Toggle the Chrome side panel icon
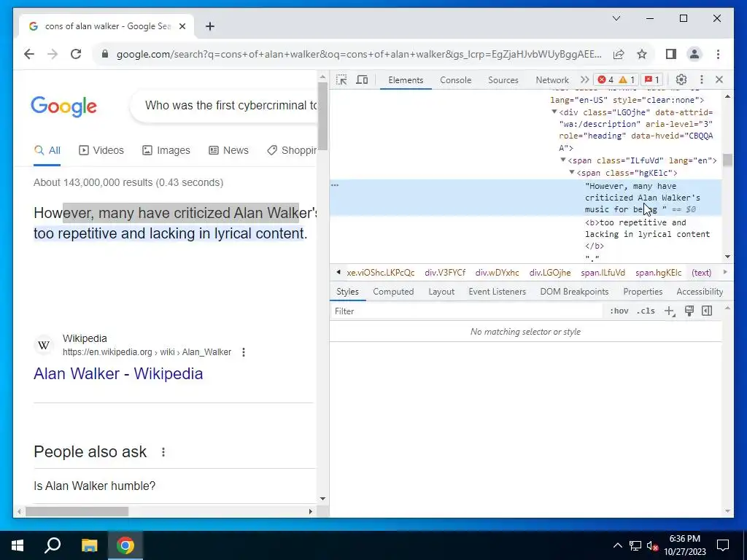 point(671,54)
